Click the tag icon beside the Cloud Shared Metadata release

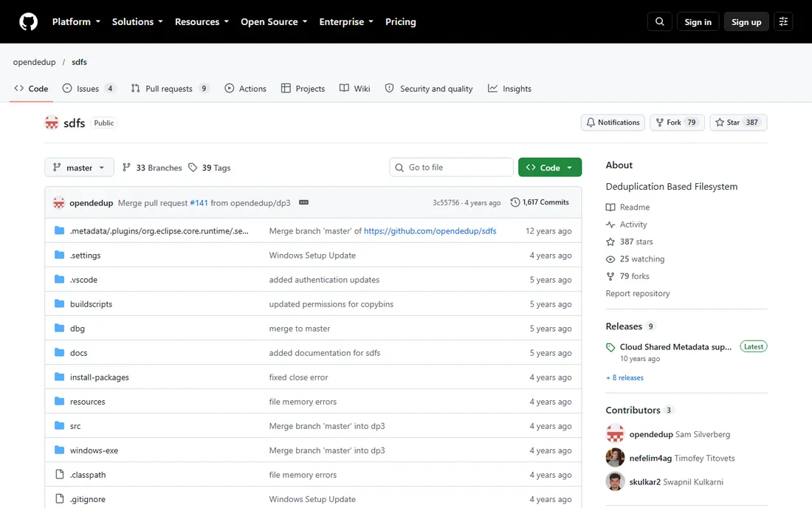click(610, 348)
